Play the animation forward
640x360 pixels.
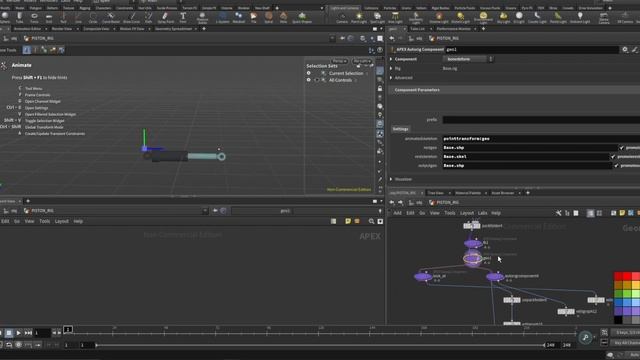(x=18, y=333)
